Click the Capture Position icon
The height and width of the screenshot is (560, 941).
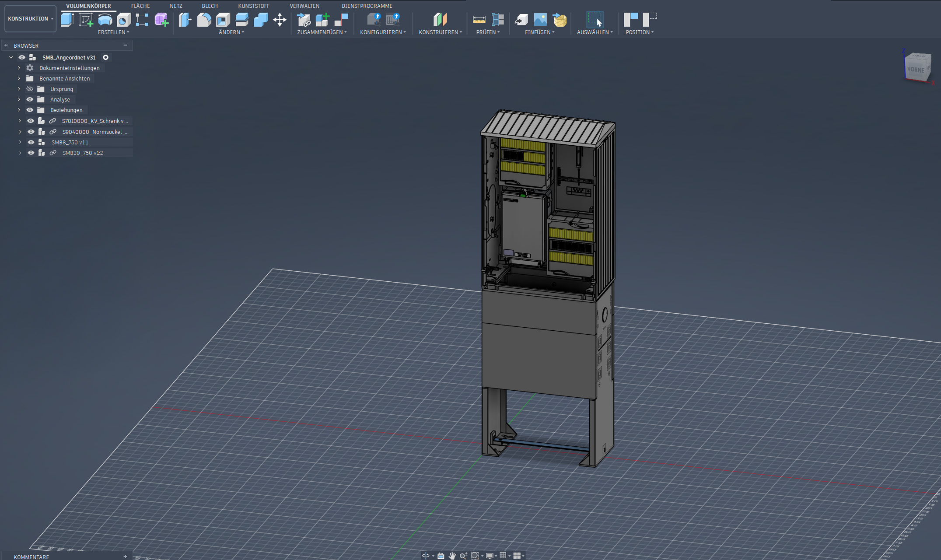631,20
